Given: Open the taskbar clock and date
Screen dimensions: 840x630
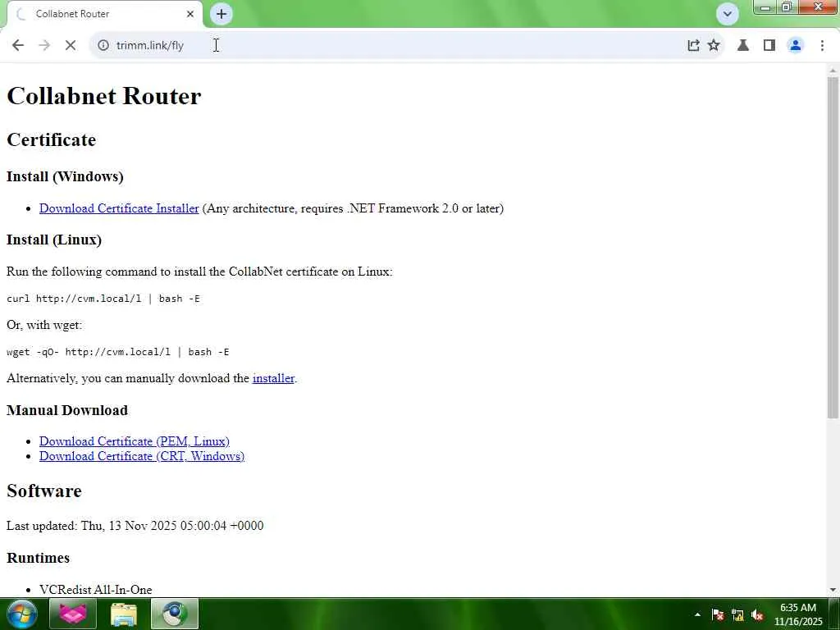Looking at the screenshot, I should tap(798, 614).
